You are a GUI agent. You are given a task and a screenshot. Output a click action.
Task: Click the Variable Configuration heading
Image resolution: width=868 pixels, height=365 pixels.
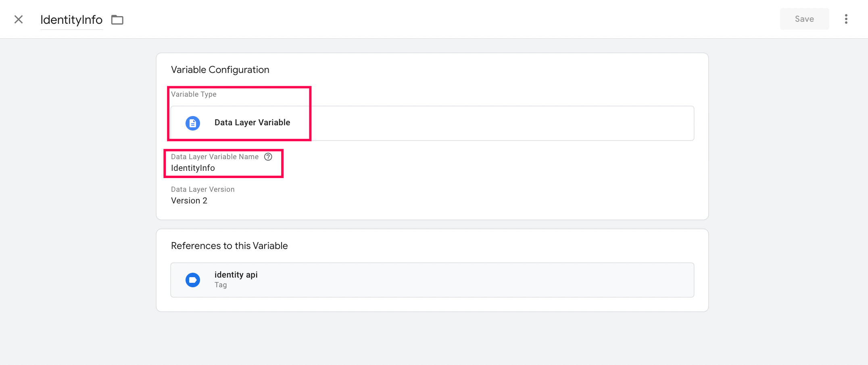pos(220,70)
